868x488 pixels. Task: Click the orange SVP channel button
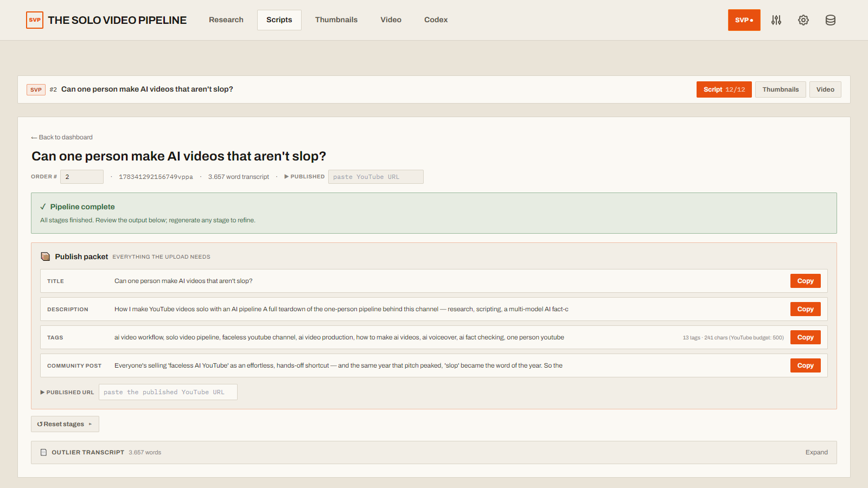744,20
